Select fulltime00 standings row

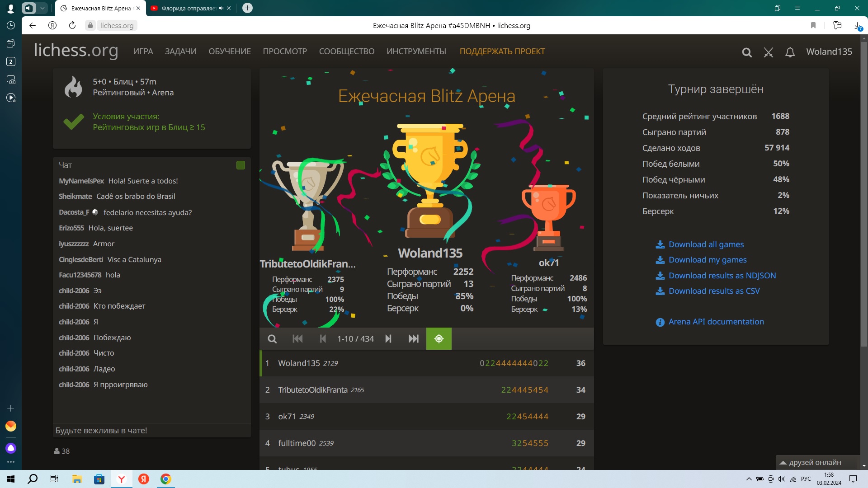[x=427, y=443]
